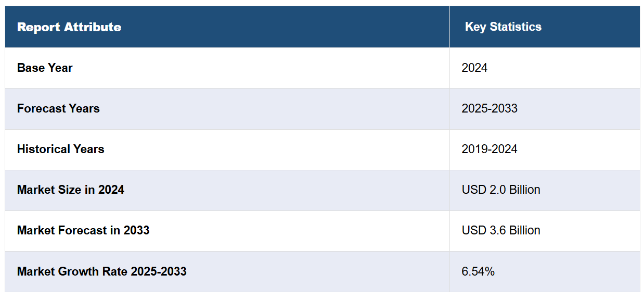The image size is (644, 299).
Task: Click the 2025-2033 forecast years value
Action: (x=490, y=108)
